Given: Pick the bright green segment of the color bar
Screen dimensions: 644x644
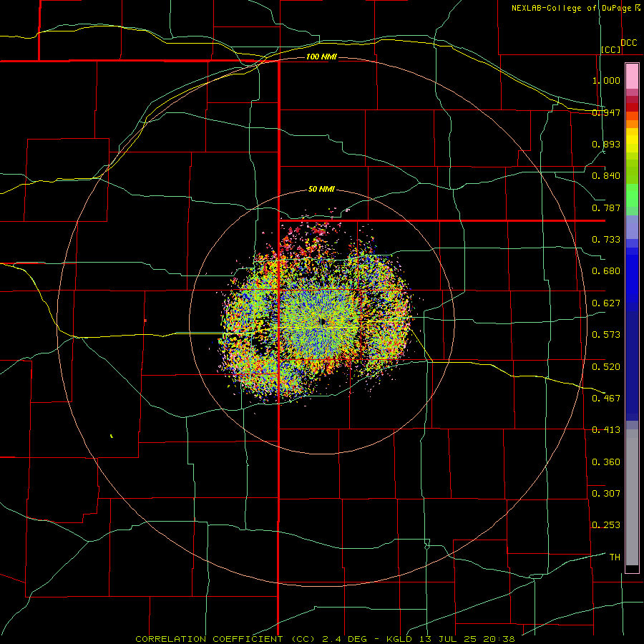Looking at the screenshot, I should coord(632,195).
